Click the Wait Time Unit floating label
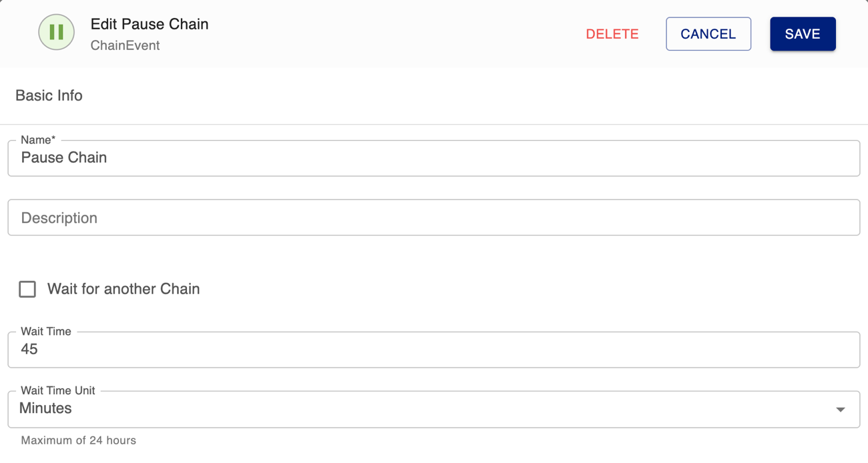 click(58, 390)
